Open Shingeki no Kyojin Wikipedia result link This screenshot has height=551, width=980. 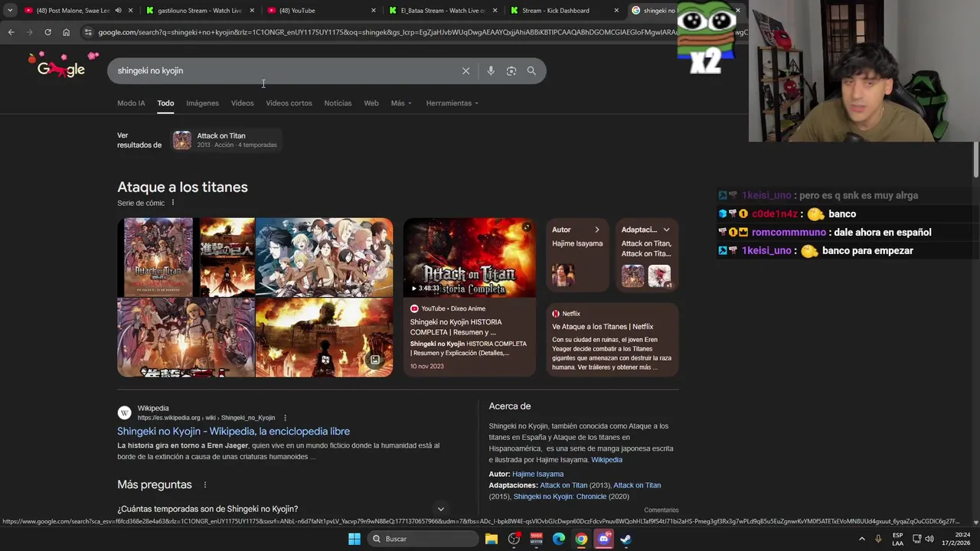click(234, 432)
